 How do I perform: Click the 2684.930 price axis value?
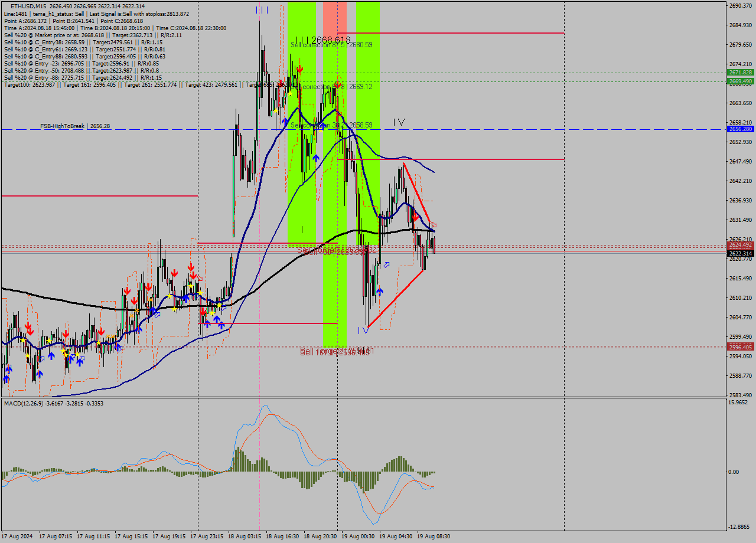click(x=741, y=25)
